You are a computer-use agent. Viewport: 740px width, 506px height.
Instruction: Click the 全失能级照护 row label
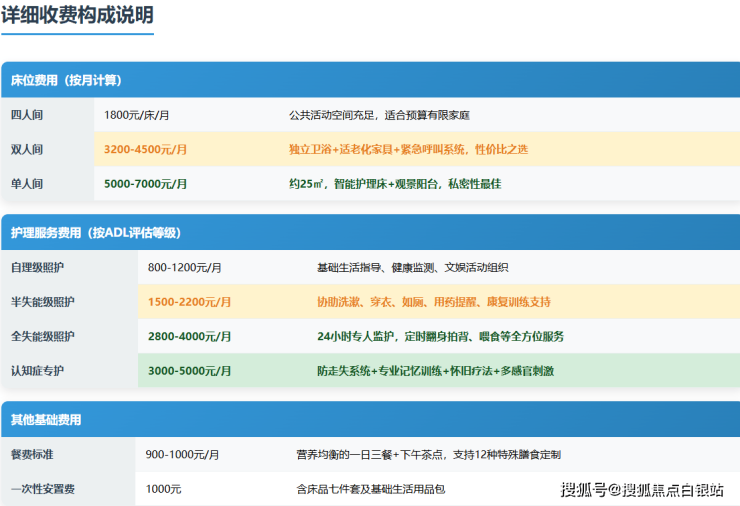click(x=43, y=336)
